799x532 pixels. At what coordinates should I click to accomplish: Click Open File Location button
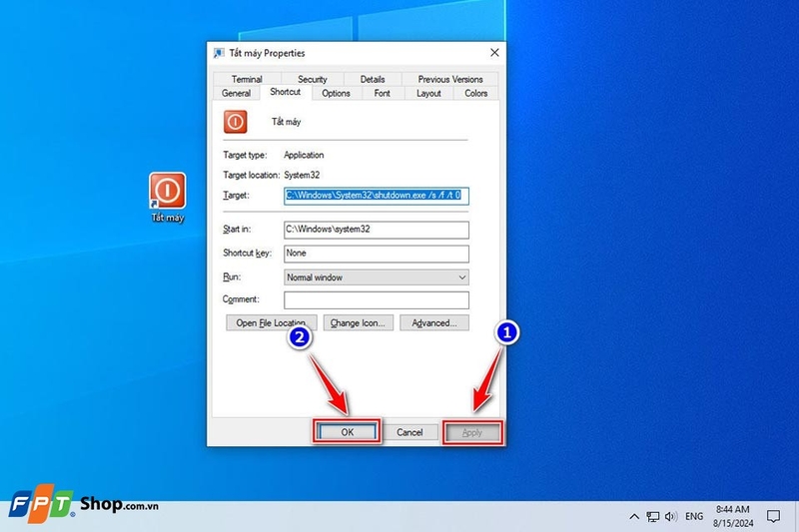(271, 322)
